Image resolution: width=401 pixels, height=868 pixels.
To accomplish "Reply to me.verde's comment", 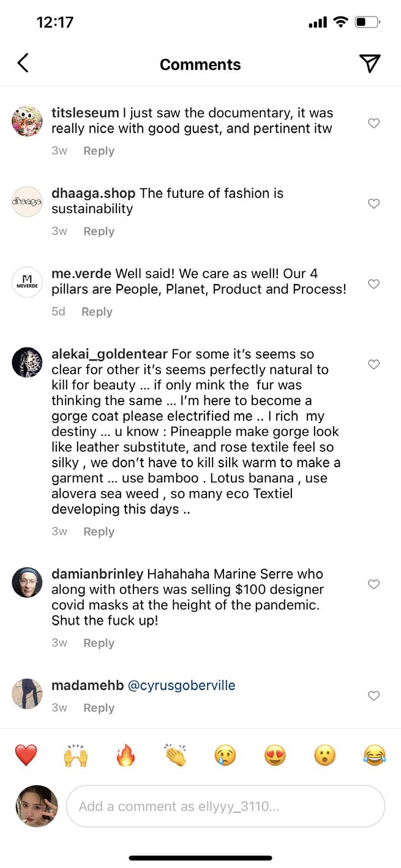I will coord(97,312).
